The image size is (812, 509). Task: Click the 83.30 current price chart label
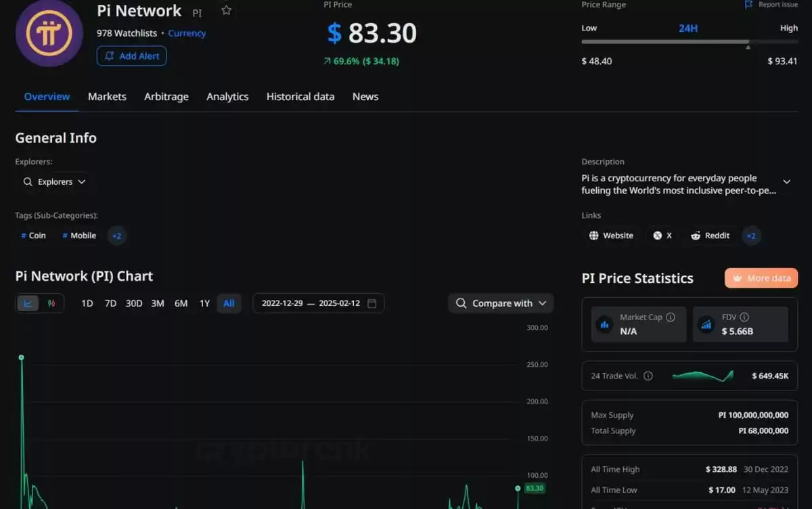(535, 488)
